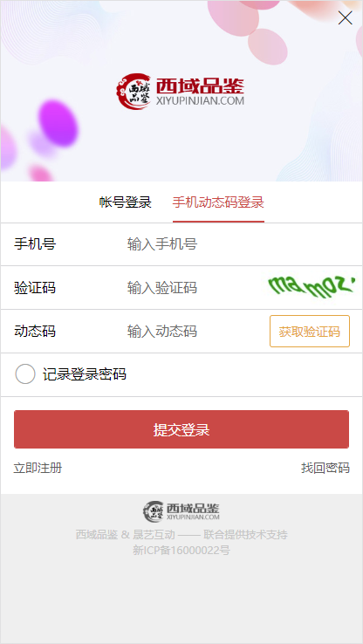Click the red 西域品鉴 logo in banner

(181, 92)
